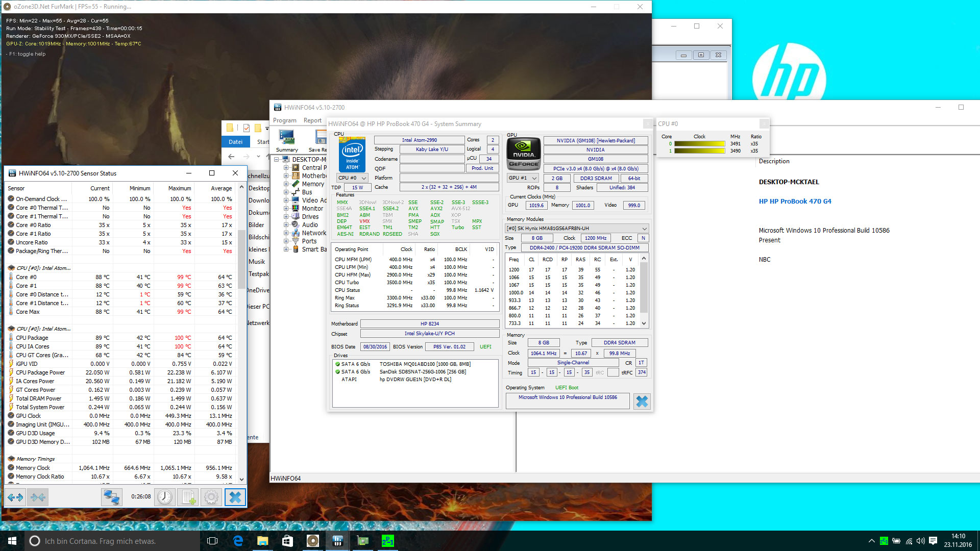
Task: Open the Program menu in HWiNFO64
Action: pyautogui.click(x=285, y=120)
